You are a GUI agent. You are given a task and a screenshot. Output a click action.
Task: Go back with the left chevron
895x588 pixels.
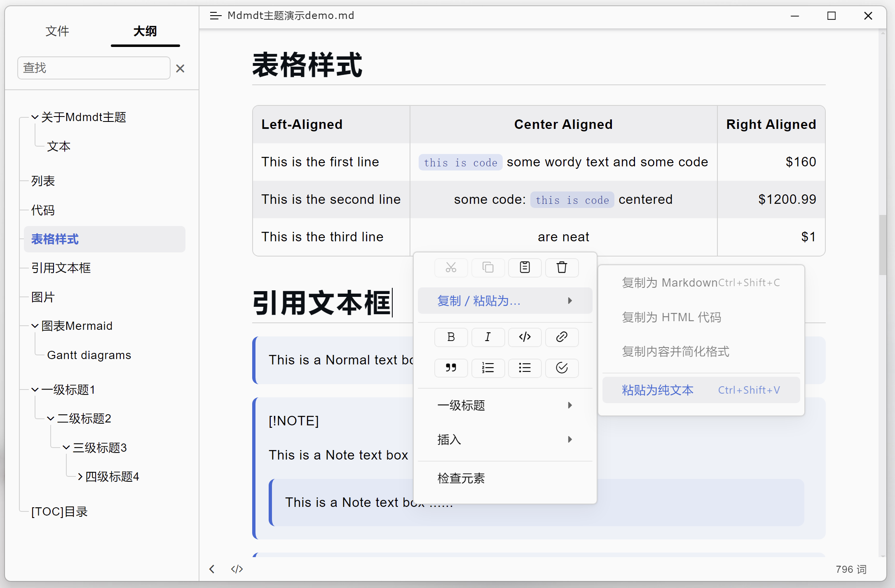coord(212,569)
